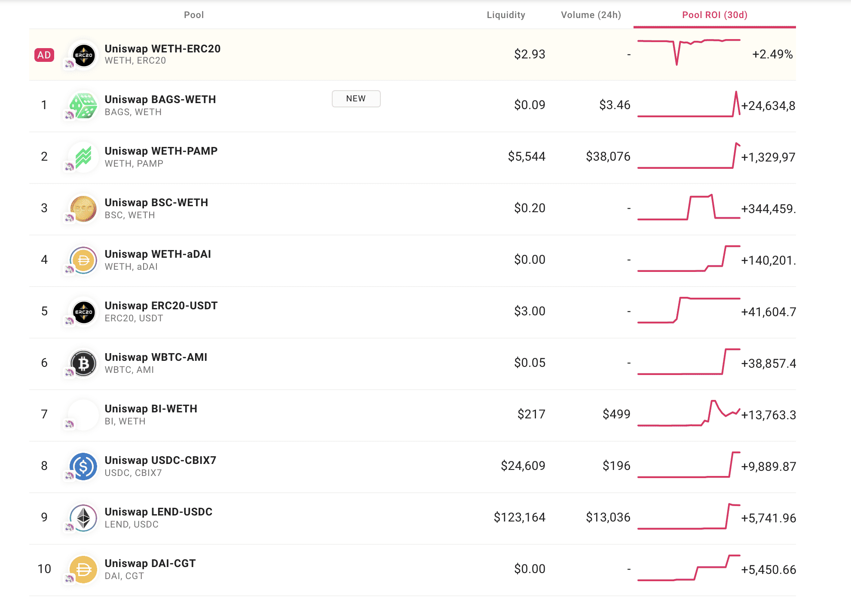Click the ERC20 icon for ERC20-USDT pool
Screen dimensions: 851x616
pyautogui.click(x=83, y=312)
